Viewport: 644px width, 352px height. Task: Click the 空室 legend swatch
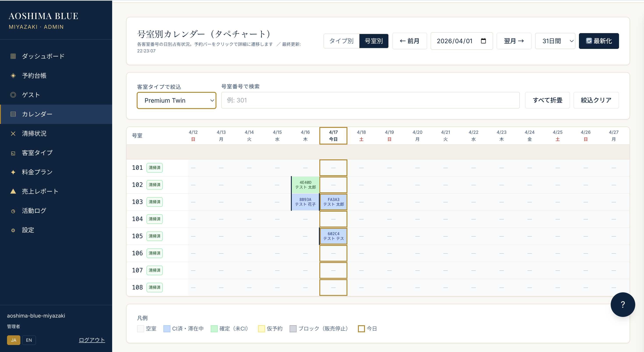click(x=140, y=329)
